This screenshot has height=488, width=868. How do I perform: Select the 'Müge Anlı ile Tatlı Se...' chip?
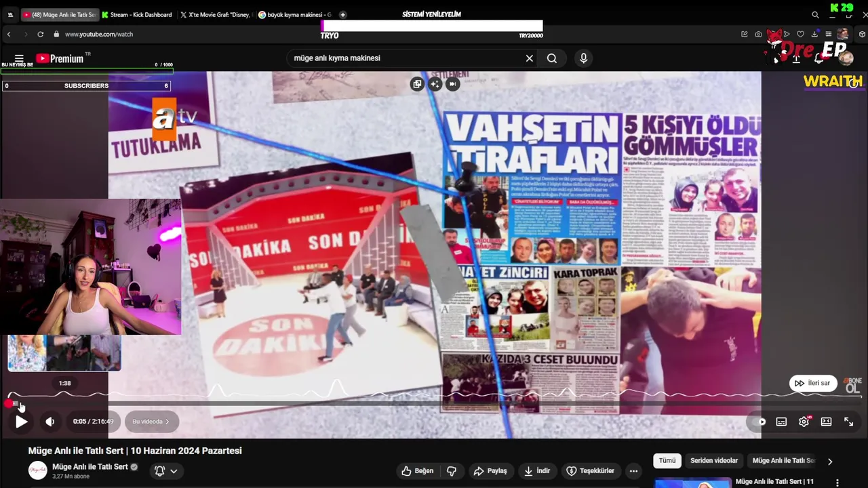pos(783,461)
